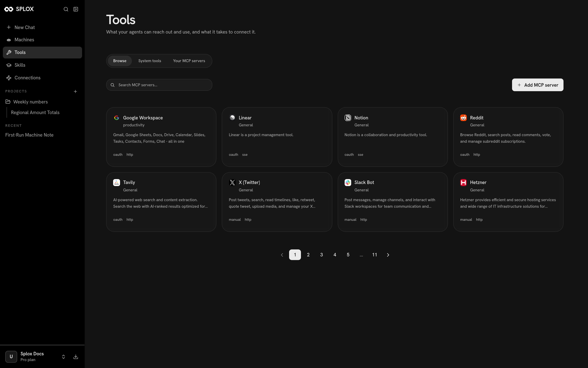
Task: Expand the Splox Docs workspace switcher
Action: (63, 357)
